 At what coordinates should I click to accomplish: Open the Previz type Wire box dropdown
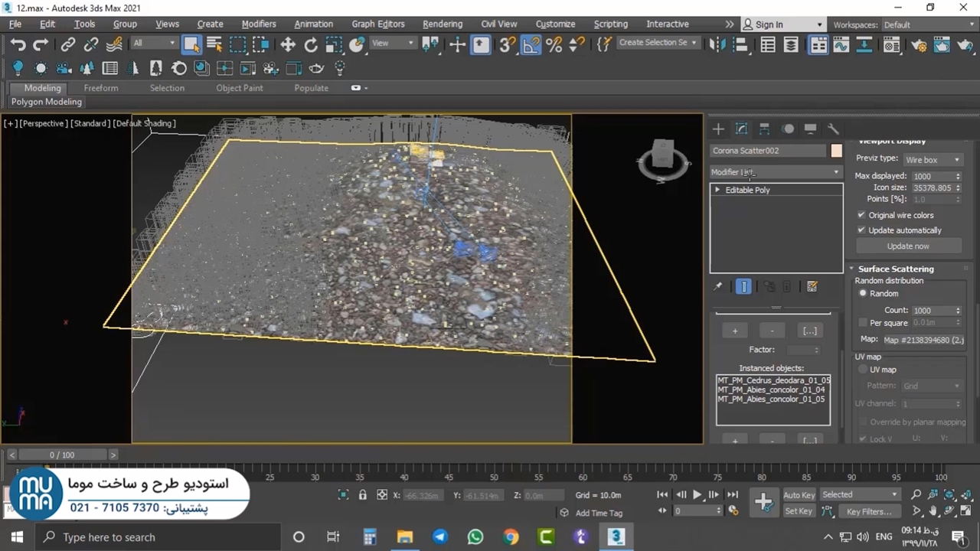click(x=932, y=159)
